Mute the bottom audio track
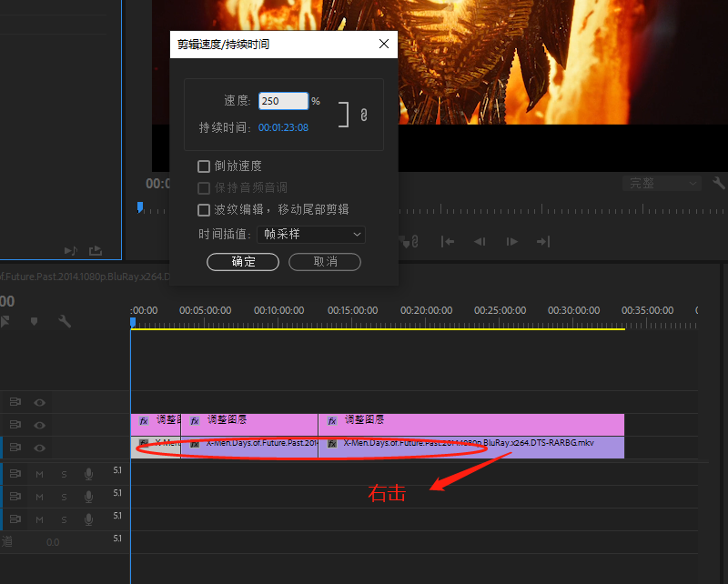This screenshot has height=584, width=728. click(x=39, y=520)
